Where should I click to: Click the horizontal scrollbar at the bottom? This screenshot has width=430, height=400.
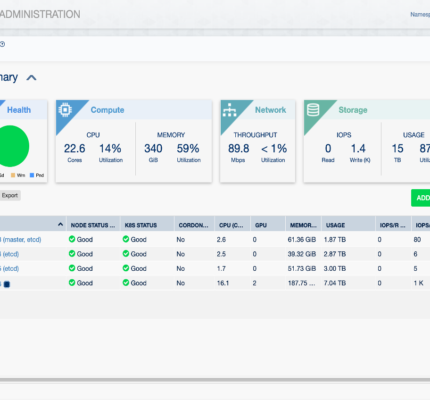215,380
